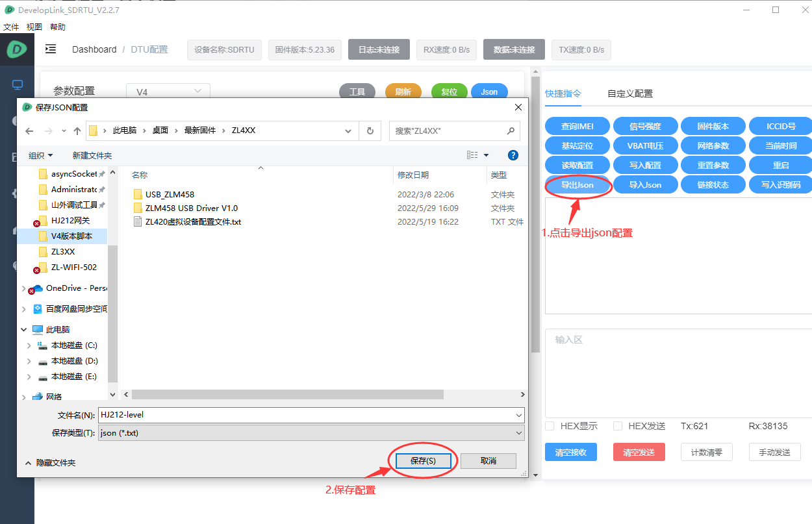Viewport: 812px width, 524px height.
Task: Open recent locations dropdown arrow
Action: point(64,131)
